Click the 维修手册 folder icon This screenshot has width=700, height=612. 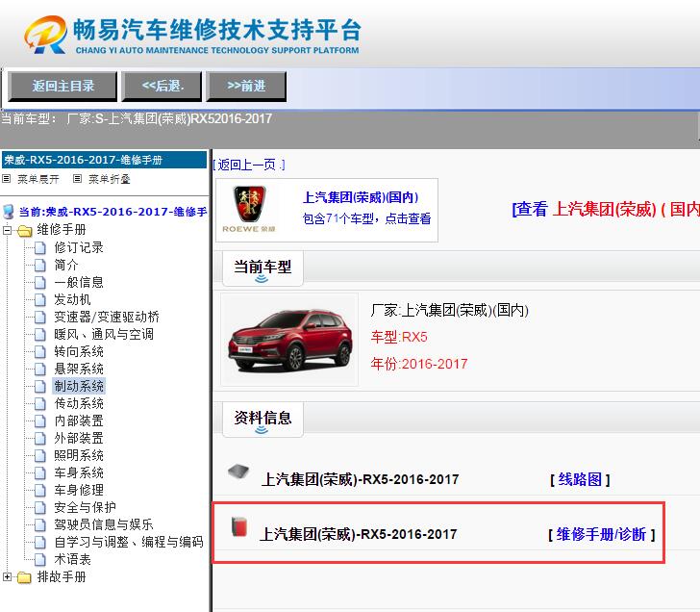click(25, 231)
